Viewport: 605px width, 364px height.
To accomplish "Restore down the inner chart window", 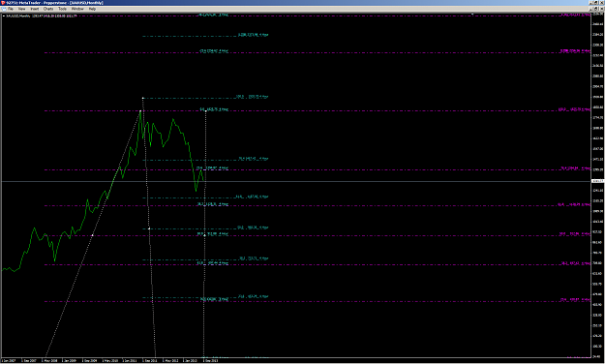I will coord(596,9).
